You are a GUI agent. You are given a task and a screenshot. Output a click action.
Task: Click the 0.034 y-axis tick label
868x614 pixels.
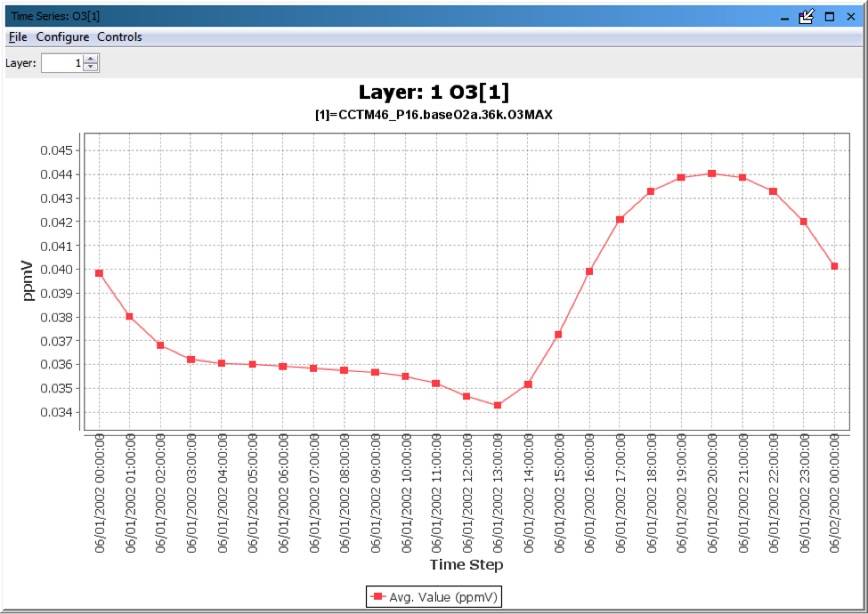coord(56,412)
